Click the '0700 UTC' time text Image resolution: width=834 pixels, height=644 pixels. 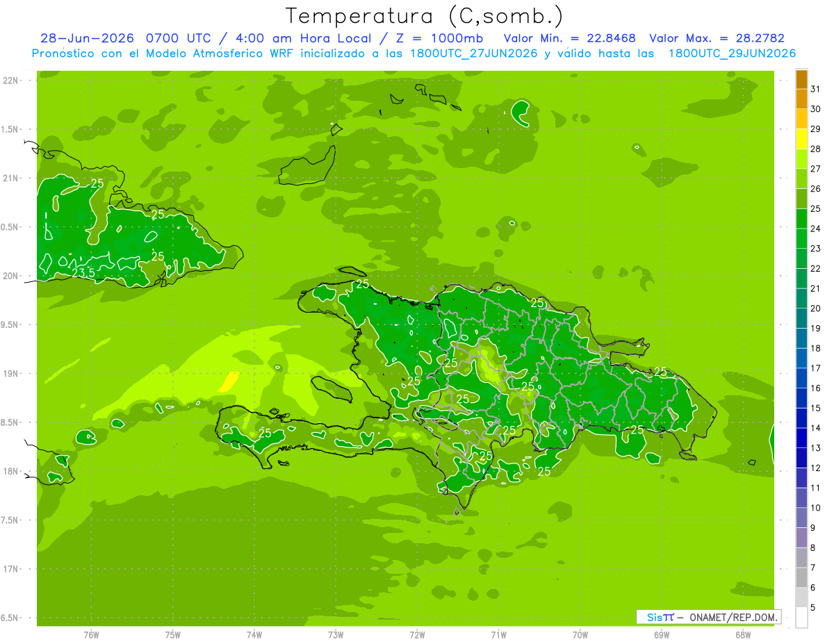(x=177, y=38)
